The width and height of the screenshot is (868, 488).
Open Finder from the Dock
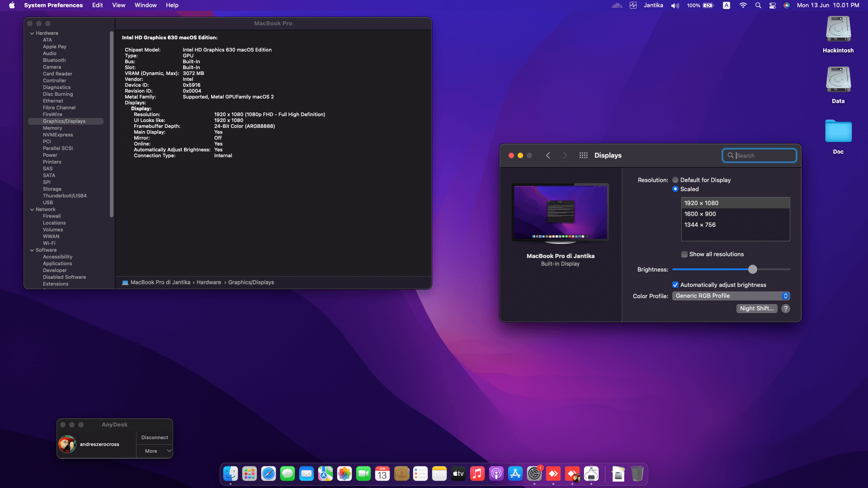231,474
